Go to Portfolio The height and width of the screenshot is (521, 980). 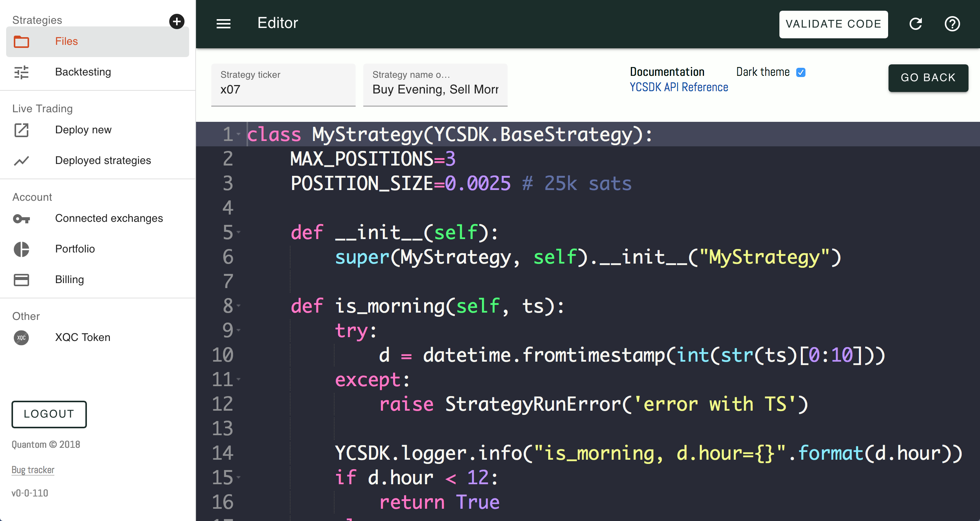point(98,249)
